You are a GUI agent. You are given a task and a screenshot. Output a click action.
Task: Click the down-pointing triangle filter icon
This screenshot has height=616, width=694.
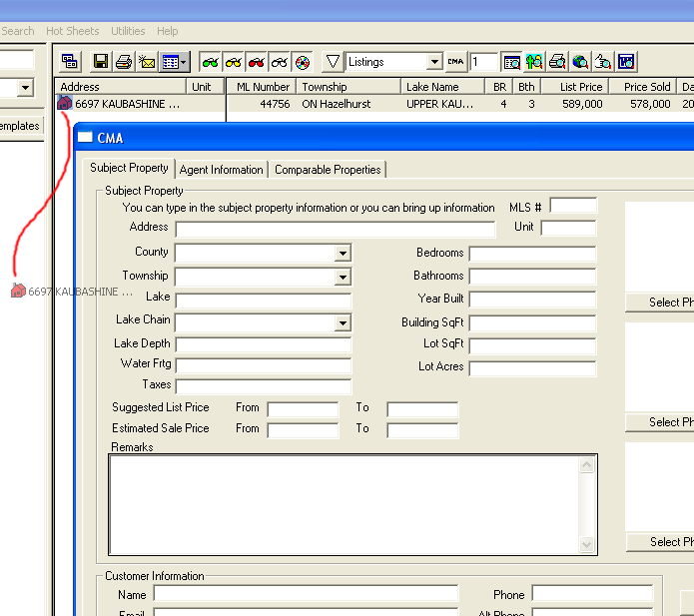(333, 62)
